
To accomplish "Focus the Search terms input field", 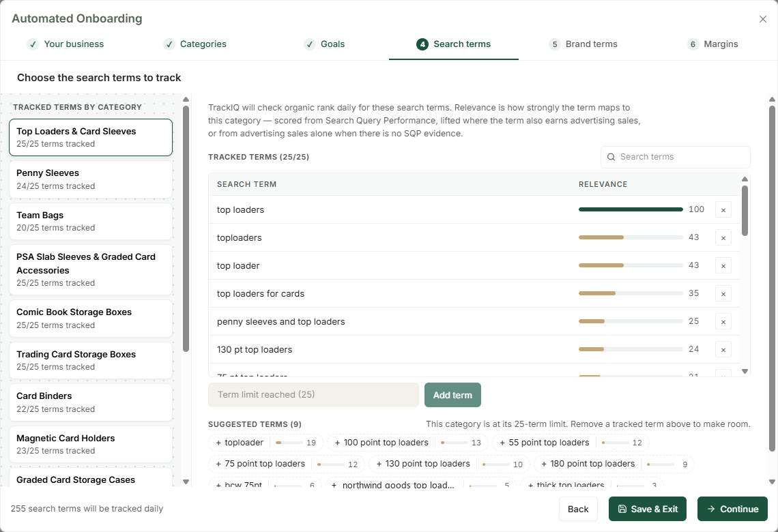I will coord(676,157).
